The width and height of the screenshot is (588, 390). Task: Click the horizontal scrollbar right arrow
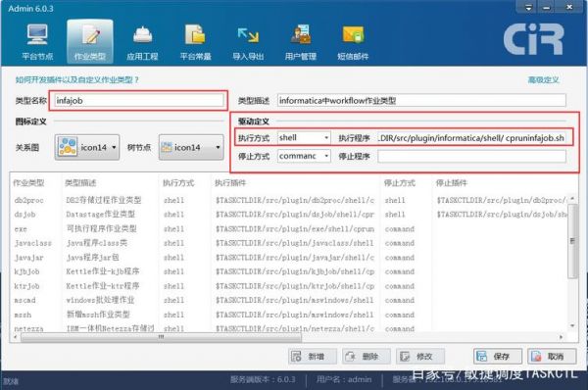pyautogui.click(x=561, y=337)
